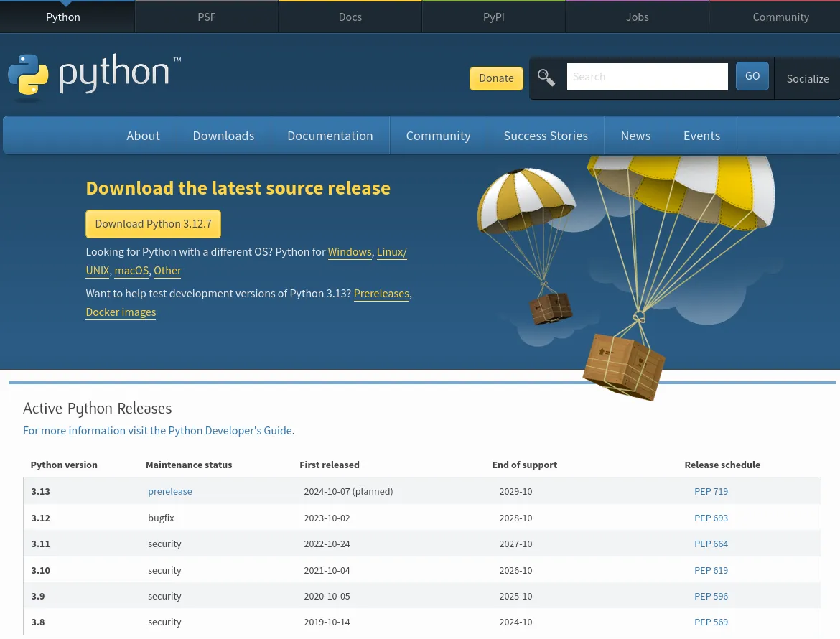Open the Downloads menu
Screen dimensions: 840x639
[223, 135]
